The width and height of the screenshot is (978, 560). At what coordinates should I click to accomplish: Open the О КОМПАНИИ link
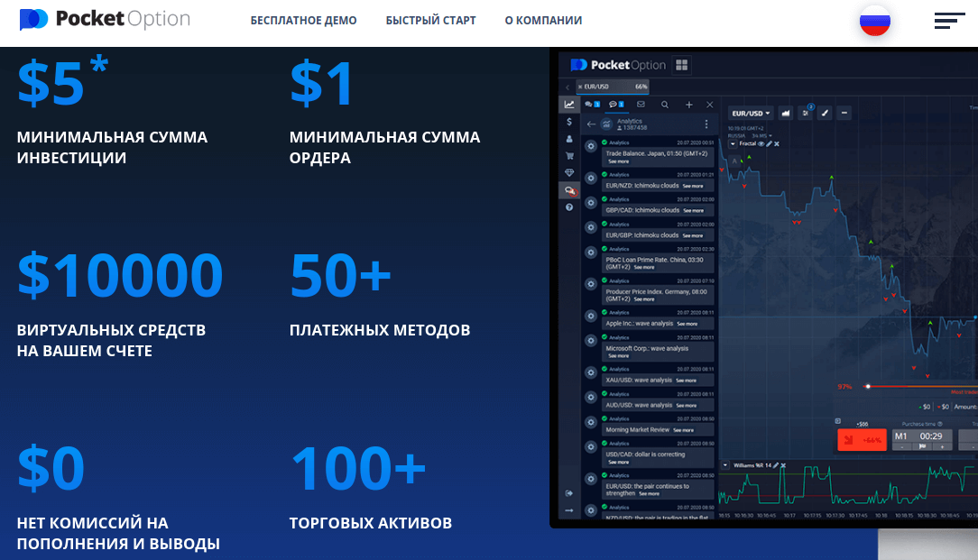pos(543,21)
